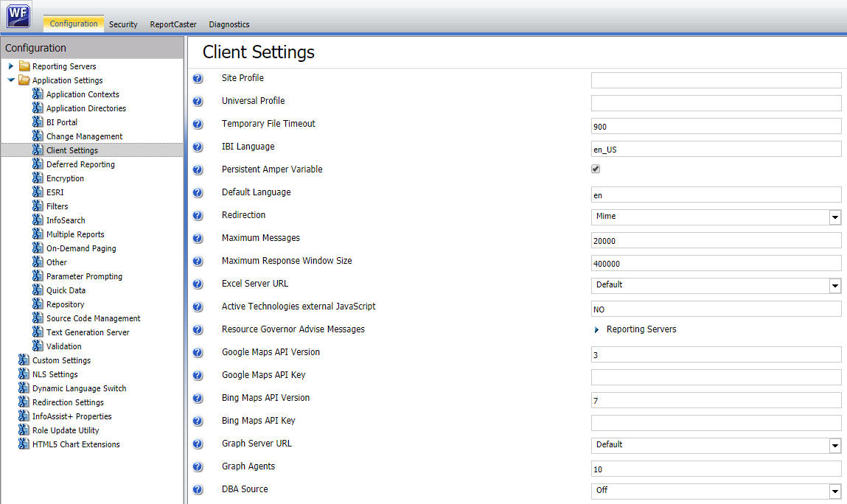847x504 pixels.
Task: Switch to the Diagnostics tab
Action: tap(229, 24)
